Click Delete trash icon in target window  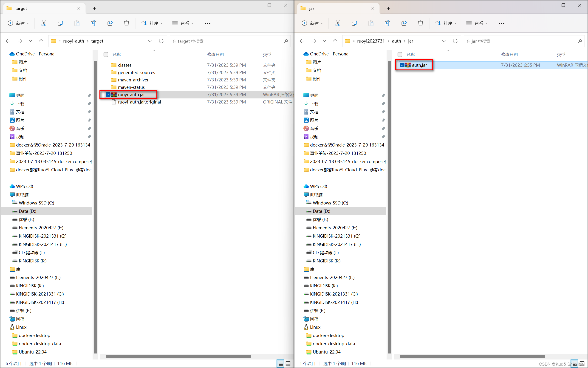coord(126,23)
